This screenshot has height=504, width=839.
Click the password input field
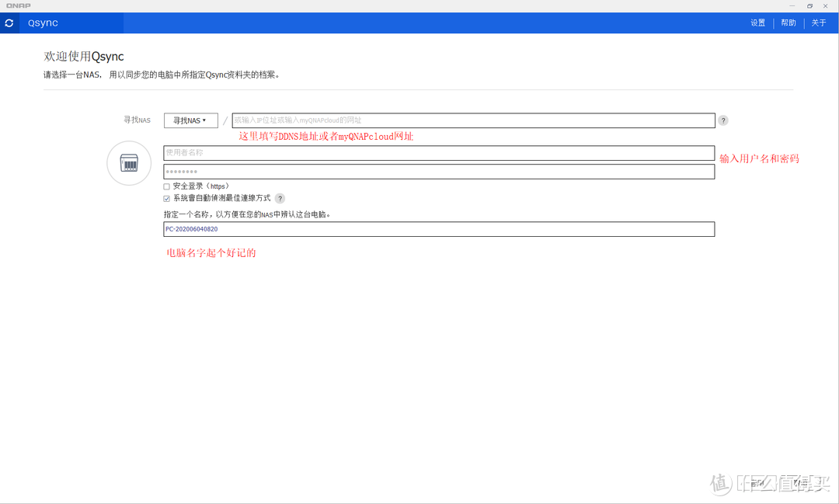[439, 172]
